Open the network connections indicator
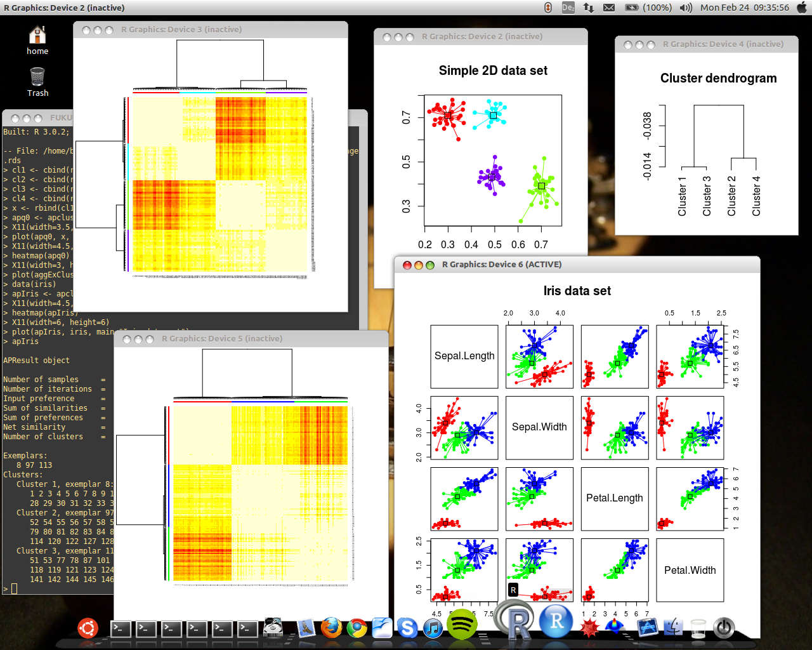 coord(589,8)
